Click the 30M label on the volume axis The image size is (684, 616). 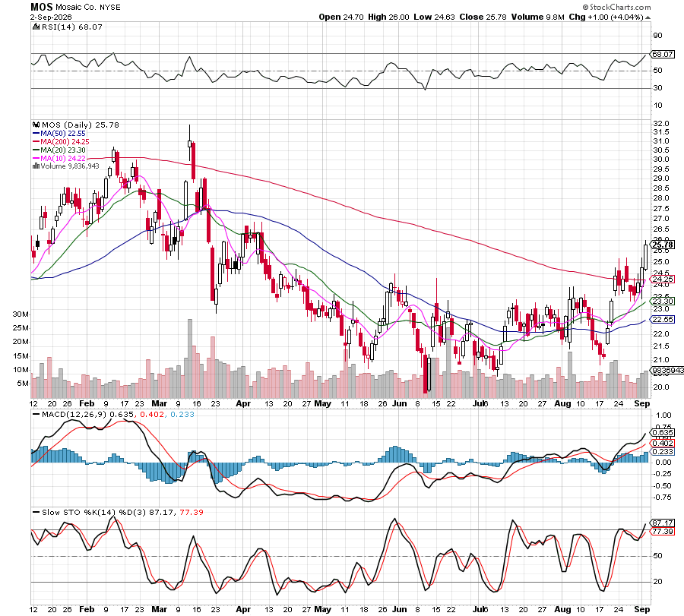(21, 314)
